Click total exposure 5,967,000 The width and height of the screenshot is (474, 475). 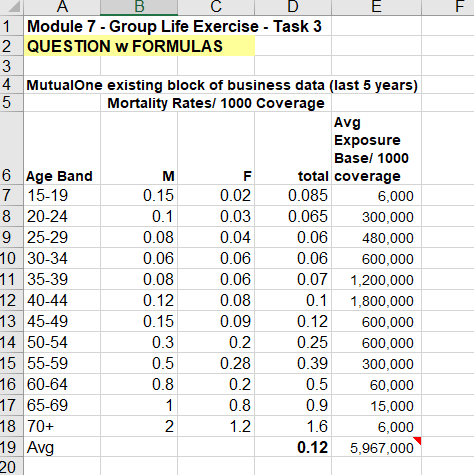[376, 447]
